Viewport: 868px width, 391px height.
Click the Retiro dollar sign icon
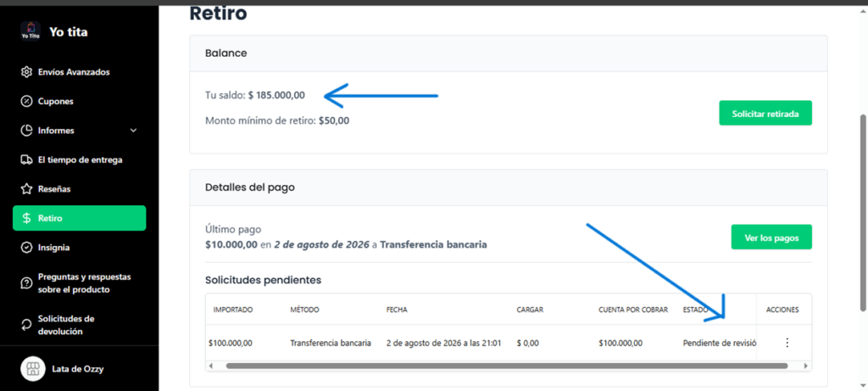pyautogui.click(x=26, y=218)
